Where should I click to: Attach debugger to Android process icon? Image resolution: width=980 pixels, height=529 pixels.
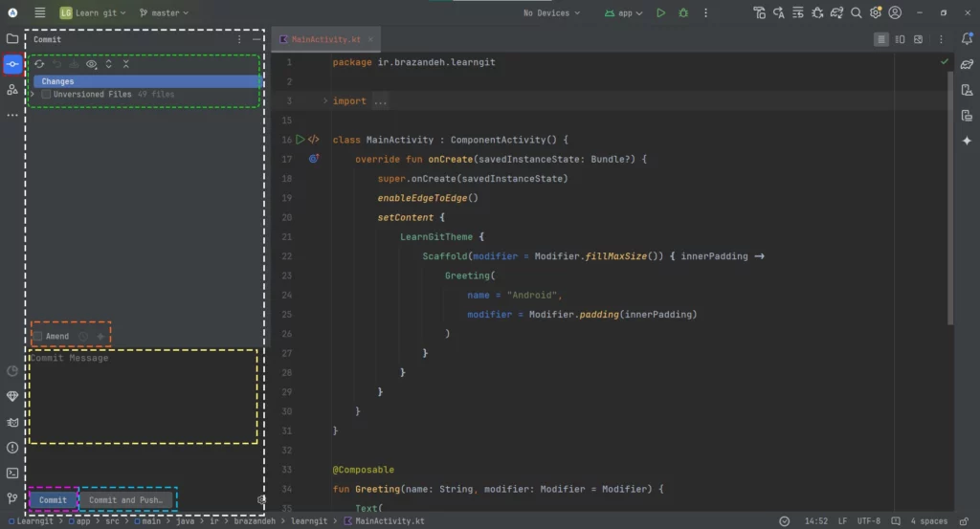point(817,12)
